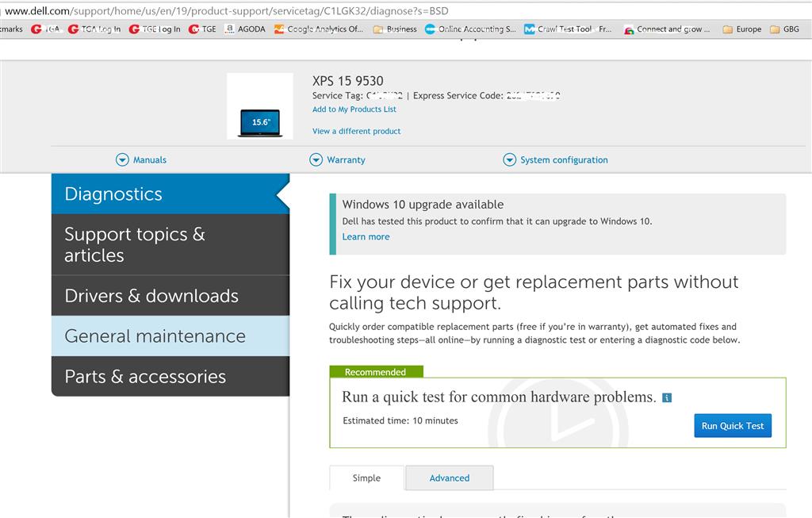This screenshot has height=518, width=812.
Task: Expand the System configuration chevron
Action: click(510, 159)
